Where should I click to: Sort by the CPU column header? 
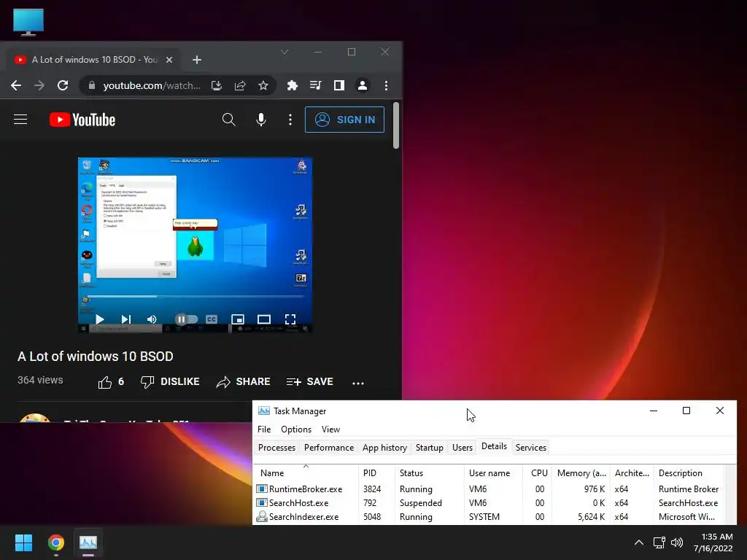pyautogui.click(x=537, y=472)
